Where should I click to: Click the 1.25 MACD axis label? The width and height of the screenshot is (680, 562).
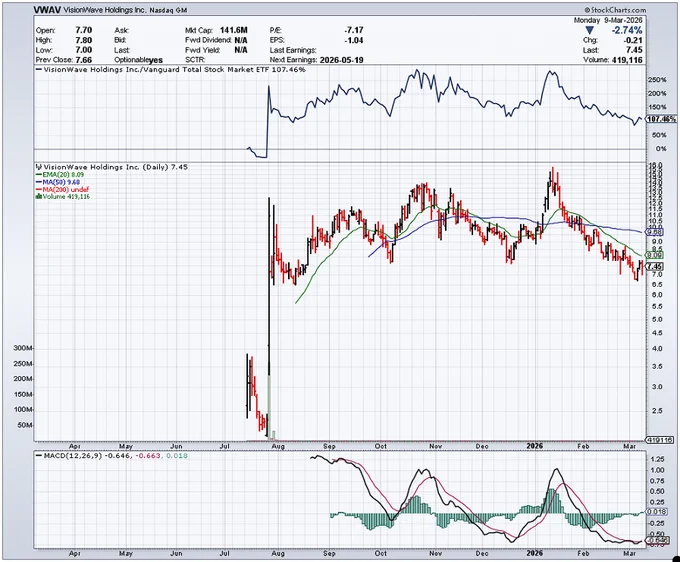point(657,459)
